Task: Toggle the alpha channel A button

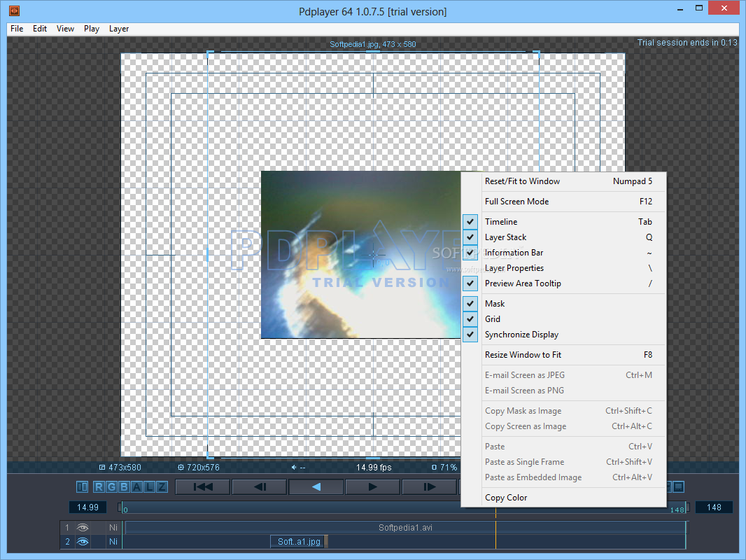Action: click(x=137, y=486)
